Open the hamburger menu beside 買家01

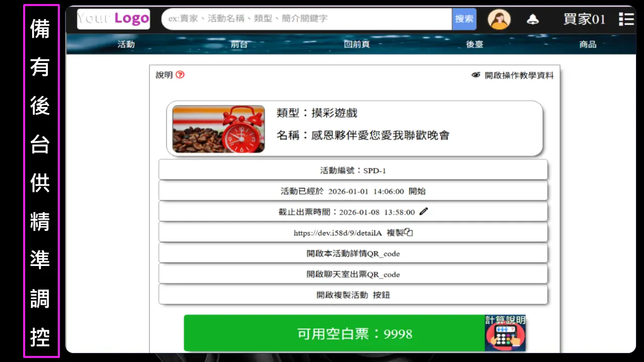(x=626, y=19)
